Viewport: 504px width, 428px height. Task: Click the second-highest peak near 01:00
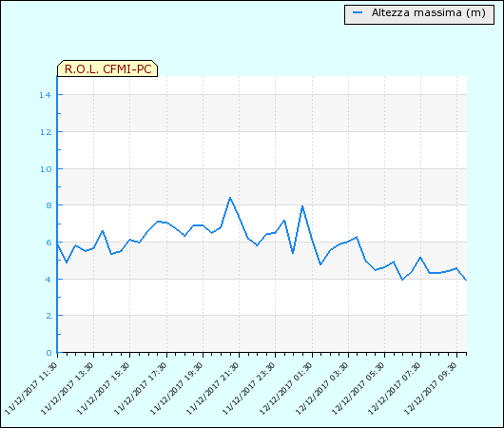click(x=302, y=206)
